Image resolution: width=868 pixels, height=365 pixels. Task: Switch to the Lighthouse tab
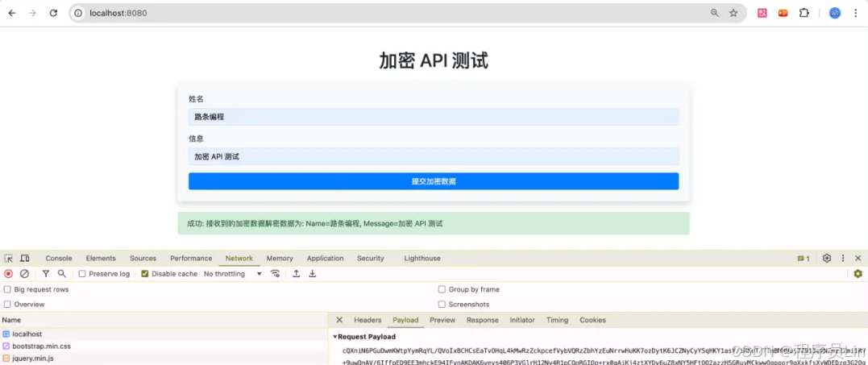(422, 259)
